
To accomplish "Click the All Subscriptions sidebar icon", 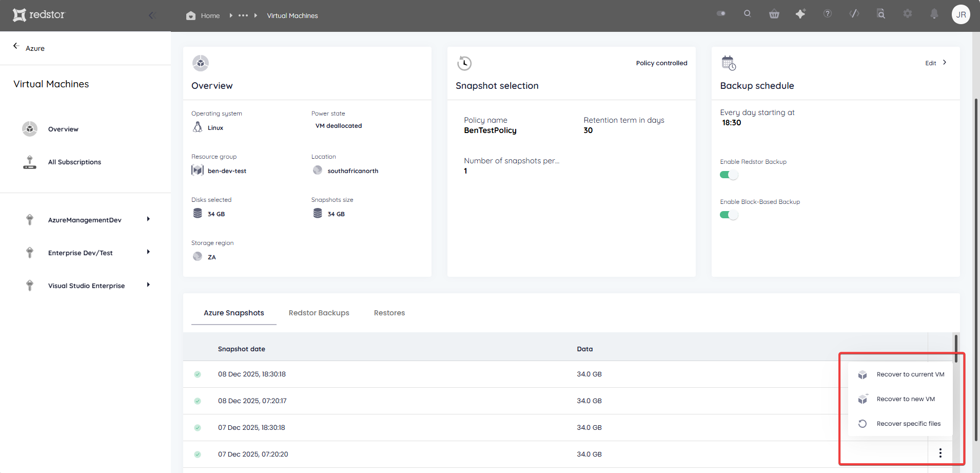I will pos(30,162).
